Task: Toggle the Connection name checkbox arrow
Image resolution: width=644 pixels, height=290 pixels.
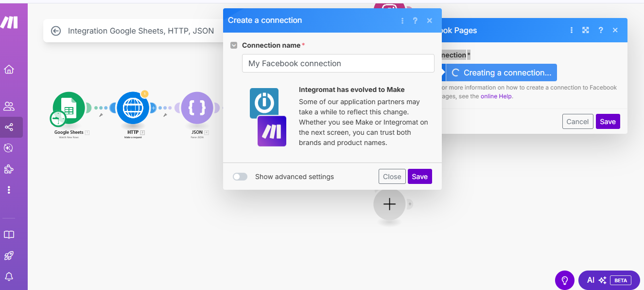Action: point(234,45)
